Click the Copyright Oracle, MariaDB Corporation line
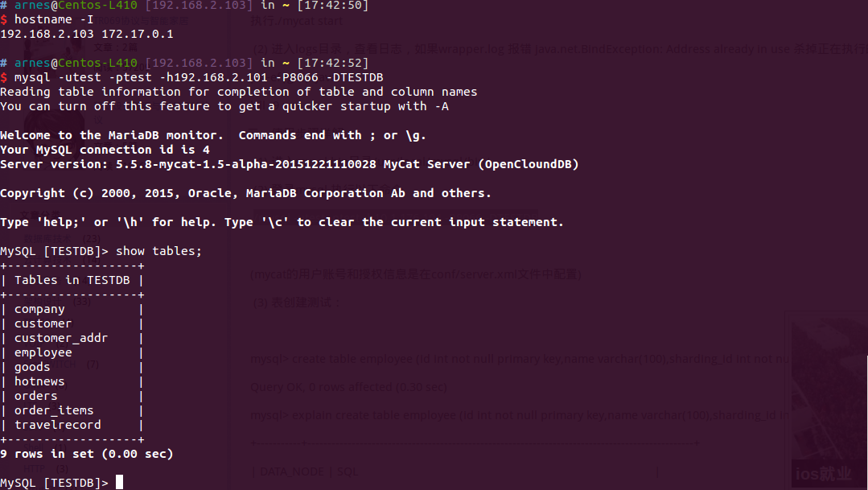Viewport: 868px width, 490px height. [246, 193]
